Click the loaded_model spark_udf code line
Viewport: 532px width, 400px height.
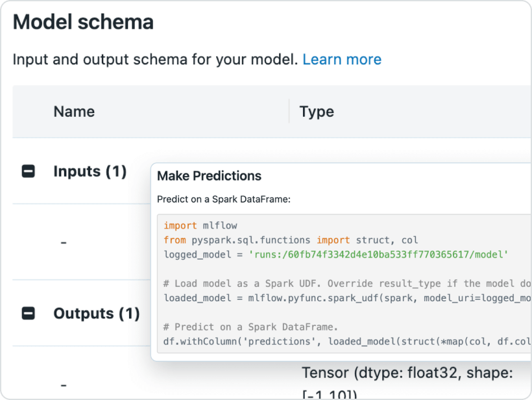coord(344,297)
